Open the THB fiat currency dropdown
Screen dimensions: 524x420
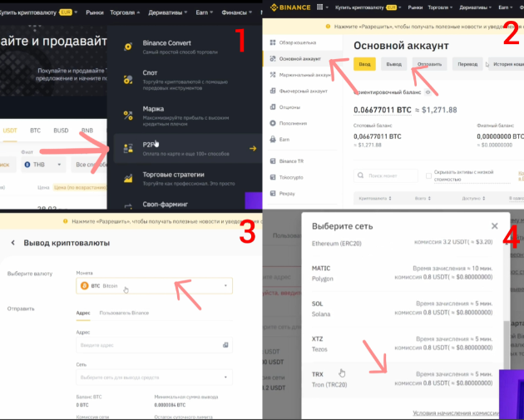pyautogui.click(x=43, y=165)
